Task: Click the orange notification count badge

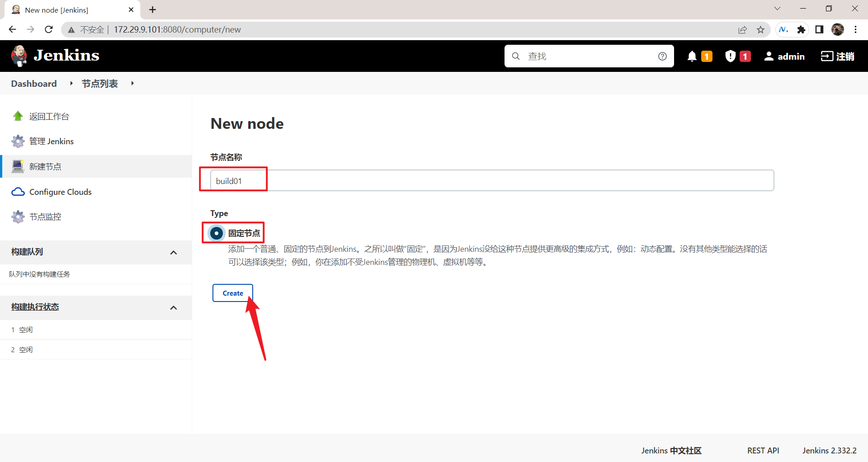Action: (707, 56)
